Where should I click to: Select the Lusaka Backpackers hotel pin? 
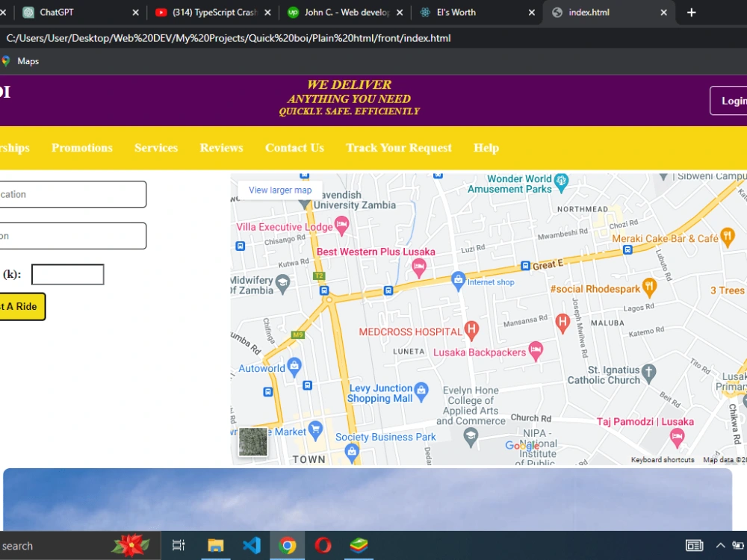(x=536, y=351)
